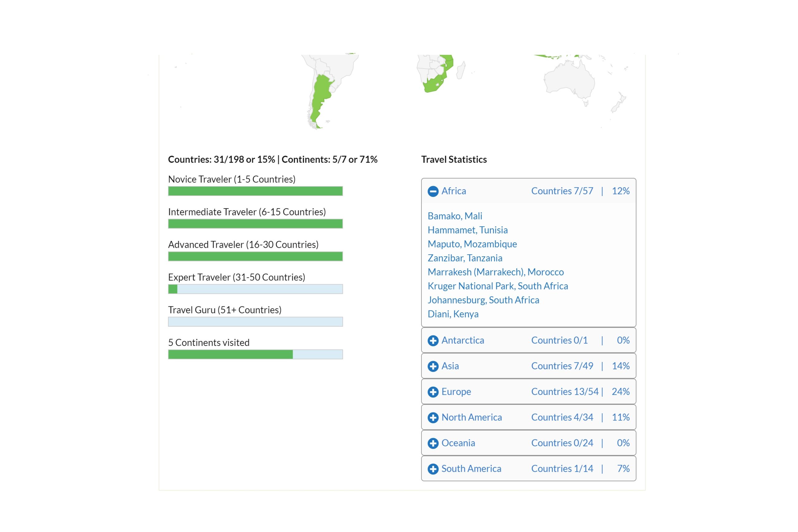Click the Europe section header label
Viewport: 798px width, 532px height.
[456, 391]
